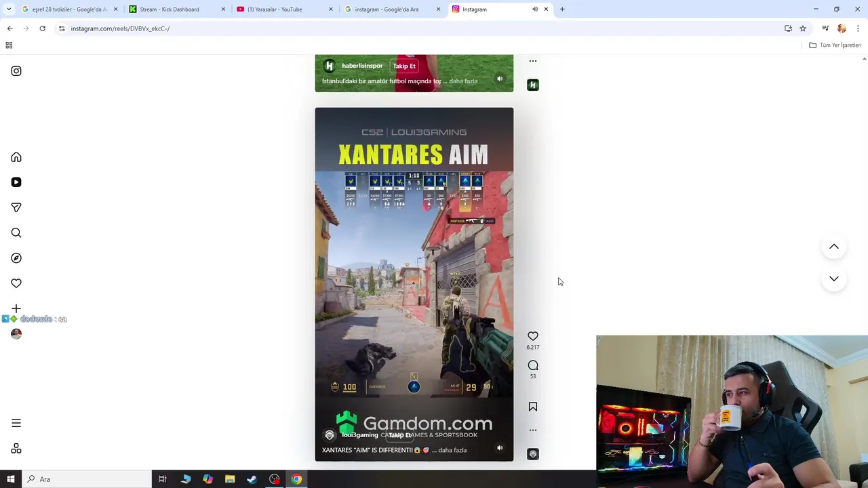Open comments on Xantares reel
The image size is (868, 488).
533,365
